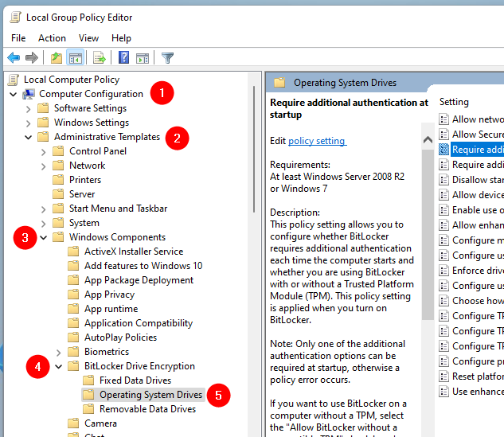Click the Export List toolbar icon
Viewport: 504px width, 437px height.
coord(100,58)
